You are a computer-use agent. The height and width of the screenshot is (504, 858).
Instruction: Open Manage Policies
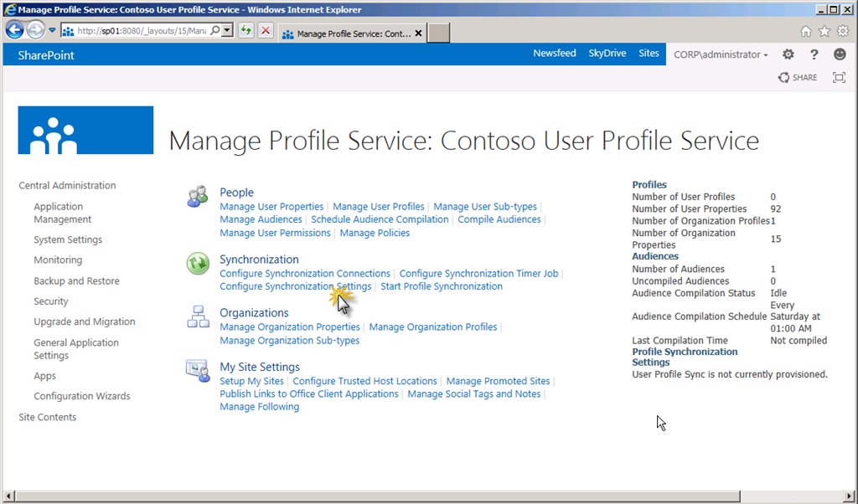[x=375, y=233]
